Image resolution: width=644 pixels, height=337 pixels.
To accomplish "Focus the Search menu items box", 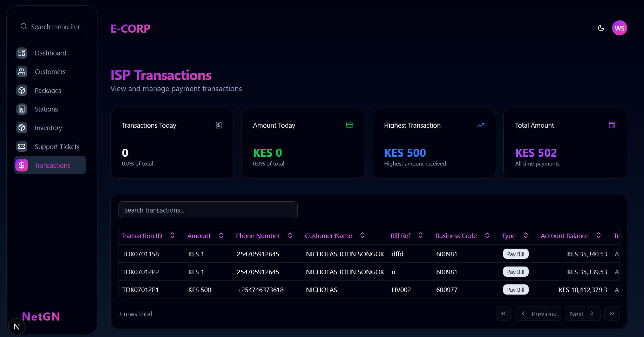I will click(55, 27).
